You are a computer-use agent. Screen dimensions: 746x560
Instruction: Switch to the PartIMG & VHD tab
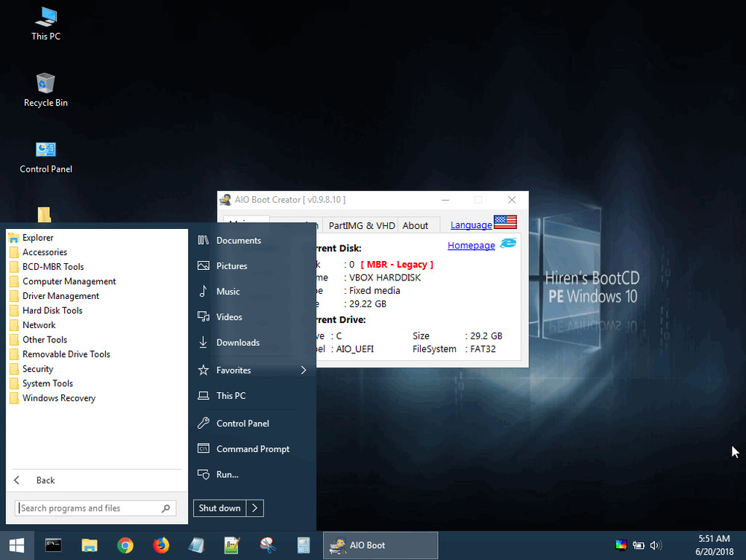(x=361, y=224)
